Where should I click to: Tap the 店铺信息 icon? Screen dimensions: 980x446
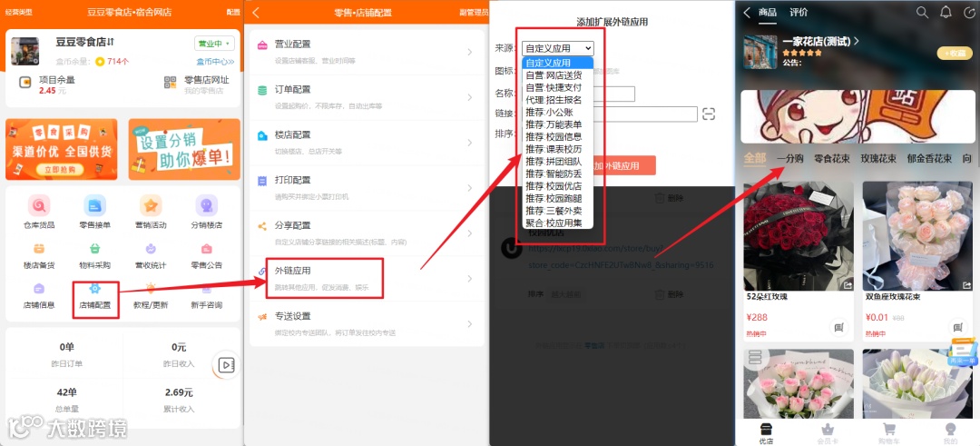(x=39, y=289)
